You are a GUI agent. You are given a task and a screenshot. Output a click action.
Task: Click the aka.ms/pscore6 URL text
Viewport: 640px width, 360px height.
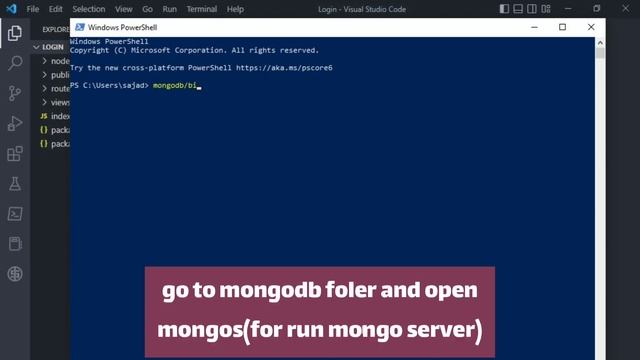tap(284, 68)
